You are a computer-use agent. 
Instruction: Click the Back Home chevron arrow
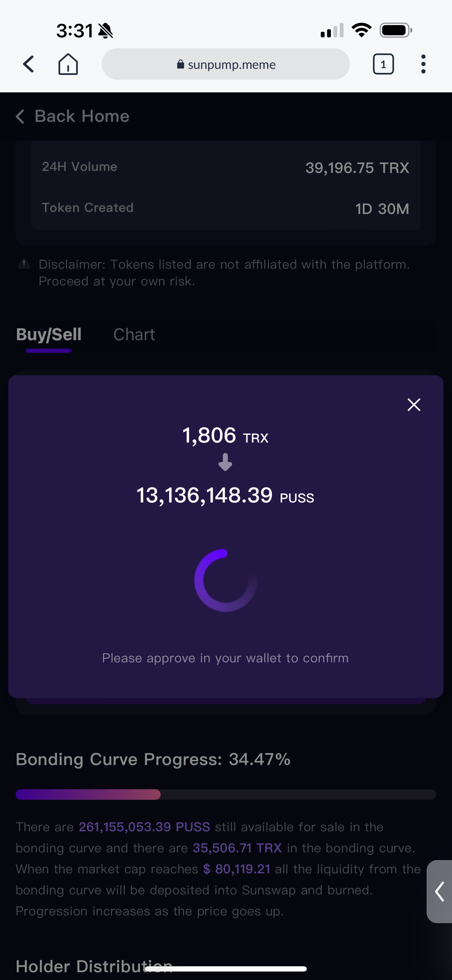[20, 117]
